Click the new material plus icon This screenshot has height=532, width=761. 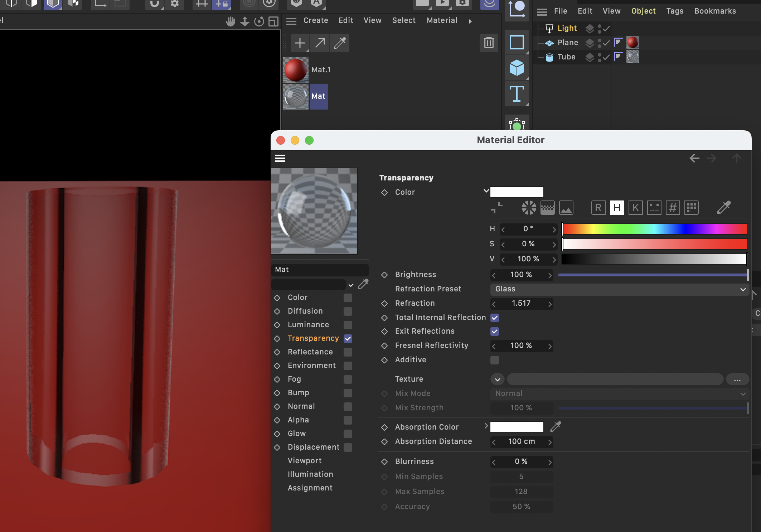coord(300,43)
